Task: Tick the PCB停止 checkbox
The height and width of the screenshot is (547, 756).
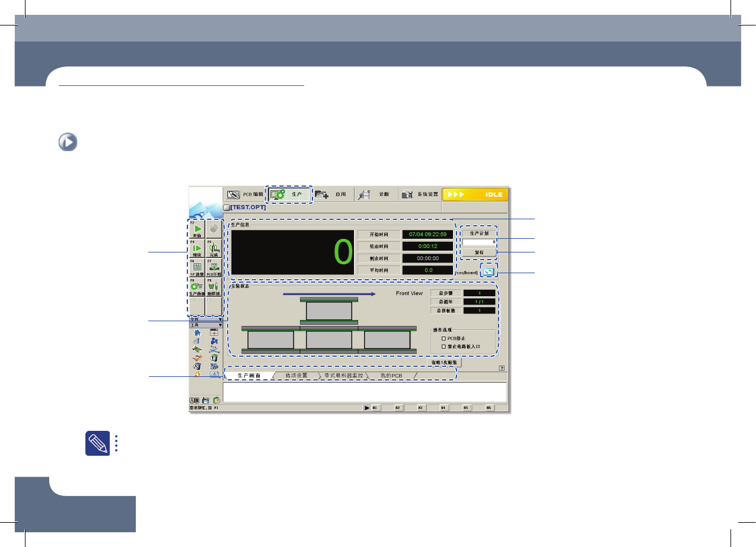Action: point(444,338)
